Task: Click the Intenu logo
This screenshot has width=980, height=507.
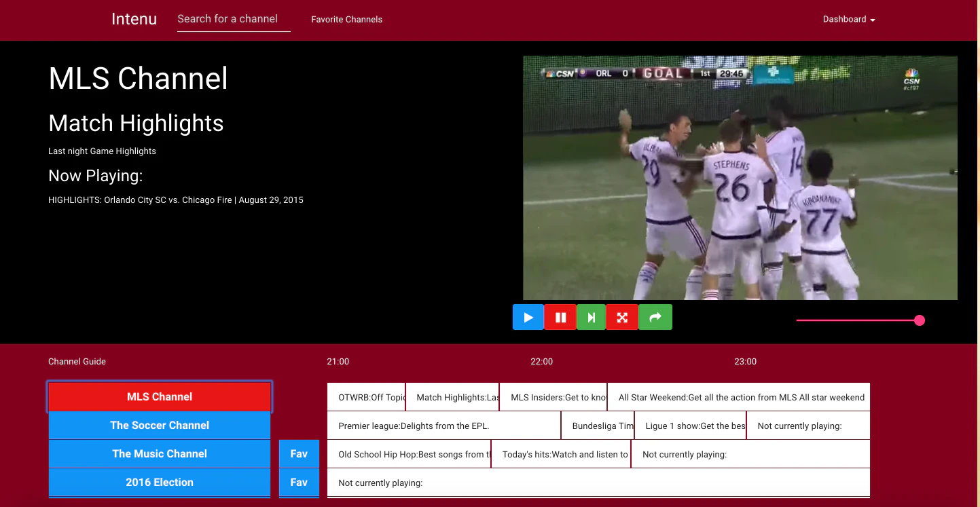Action: 134,19
